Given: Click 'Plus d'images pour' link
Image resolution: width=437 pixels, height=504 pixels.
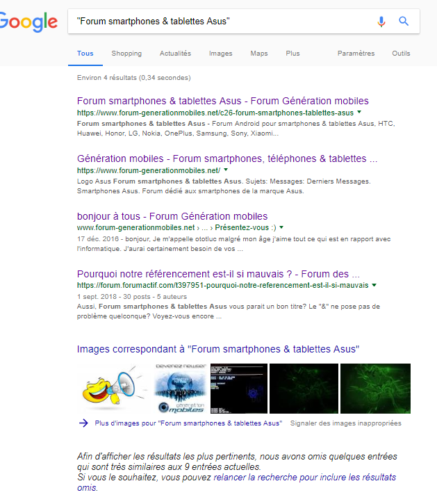Looking at the screenshot, I should 188,423.
